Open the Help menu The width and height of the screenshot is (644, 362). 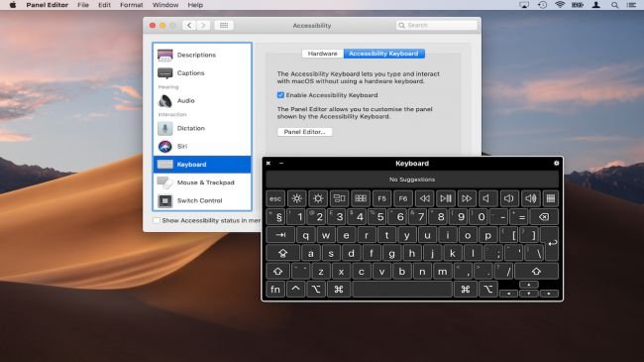coord(195,5)
